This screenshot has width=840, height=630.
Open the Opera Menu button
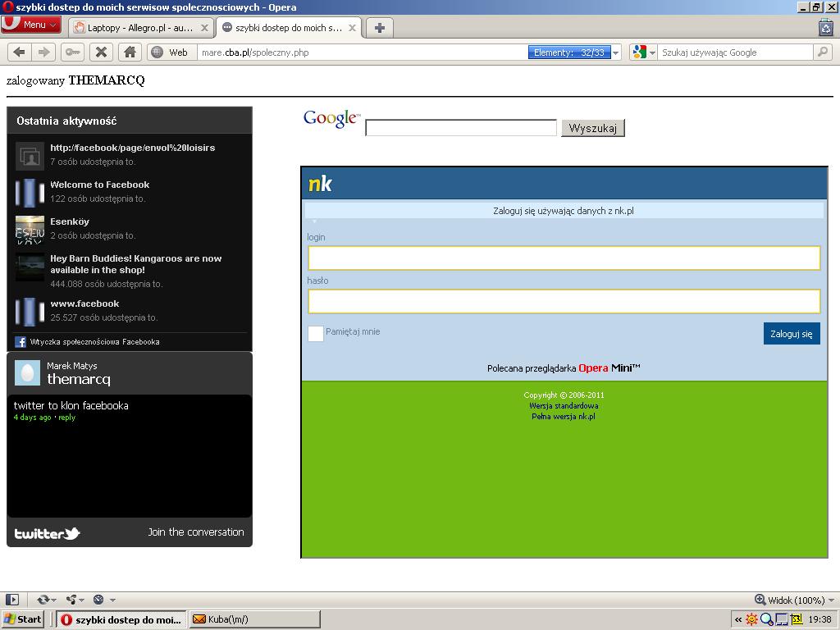point(31,25)
